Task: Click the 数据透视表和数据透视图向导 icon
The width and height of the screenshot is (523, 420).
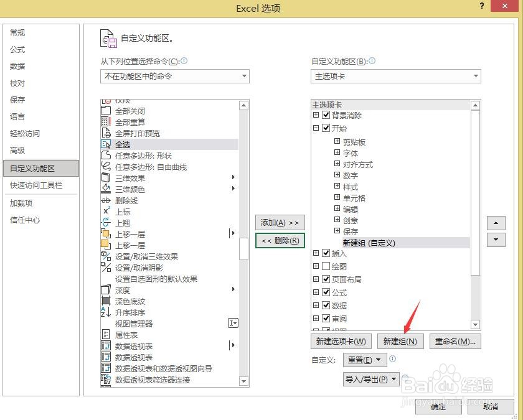Action: pos(106,368)
